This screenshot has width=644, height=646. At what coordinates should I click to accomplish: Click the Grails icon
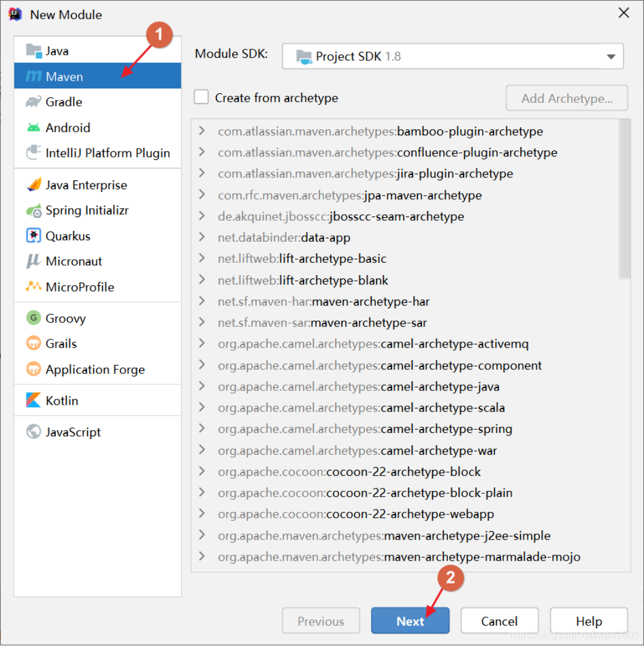[34, 343]
